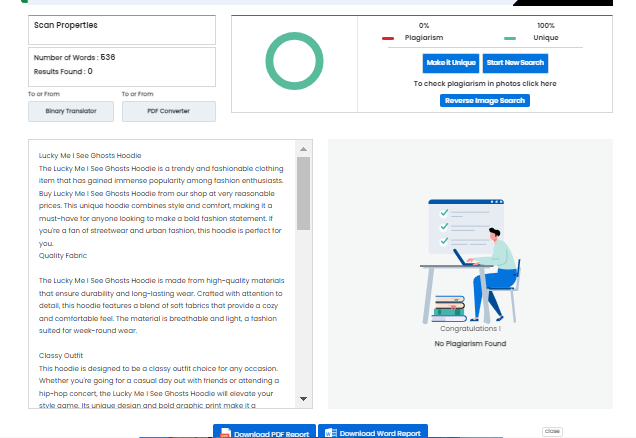Click the scrollbar down arrow in text box
This screenshot has width=636, height=438.
coord(303,399)
